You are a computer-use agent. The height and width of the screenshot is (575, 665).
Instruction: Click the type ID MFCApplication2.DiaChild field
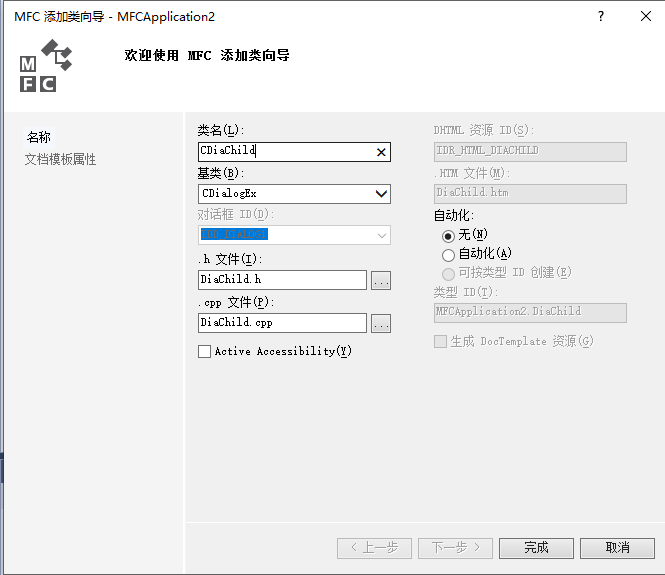coord(530,313)
